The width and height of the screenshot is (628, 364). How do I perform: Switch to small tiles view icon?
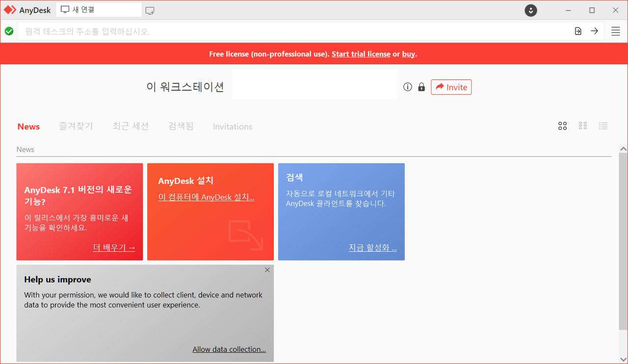tap(583, 126)
